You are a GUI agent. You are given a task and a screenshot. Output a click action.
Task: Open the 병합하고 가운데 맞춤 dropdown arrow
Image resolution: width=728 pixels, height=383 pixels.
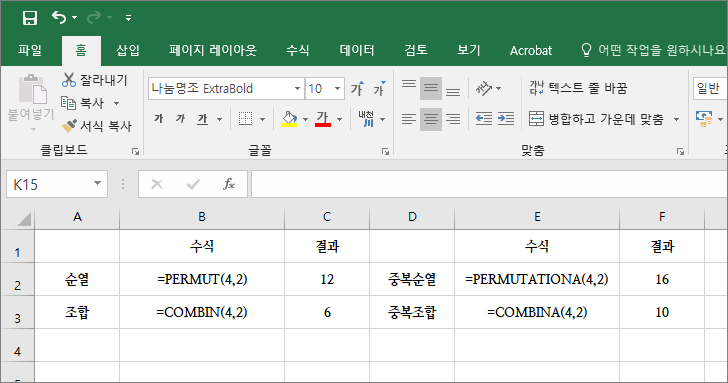[x=676, y=119]
